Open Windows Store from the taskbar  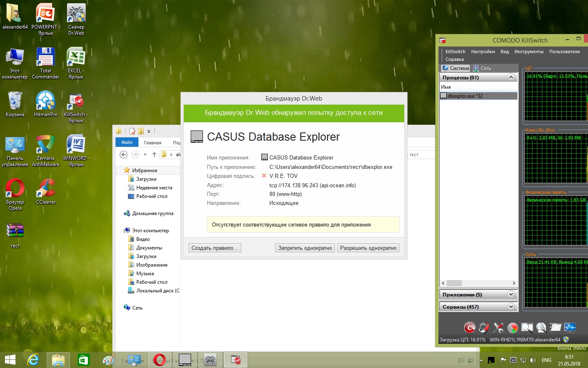pos(83,360)
